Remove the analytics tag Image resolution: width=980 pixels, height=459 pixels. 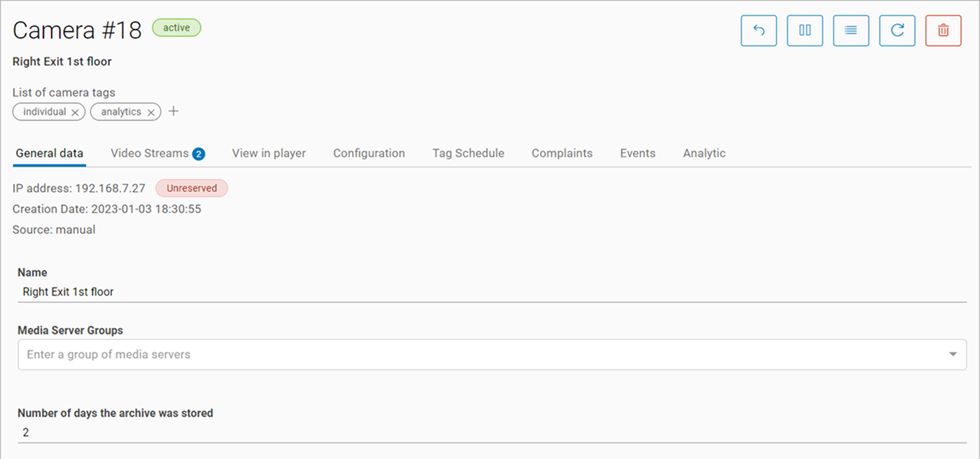coord(150,112)
